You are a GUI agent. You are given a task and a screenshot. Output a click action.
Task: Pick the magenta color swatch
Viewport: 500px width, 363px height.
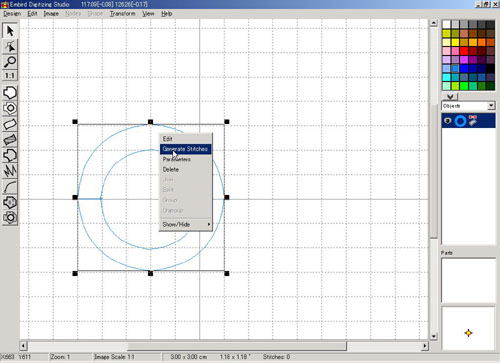pos(464,60)
